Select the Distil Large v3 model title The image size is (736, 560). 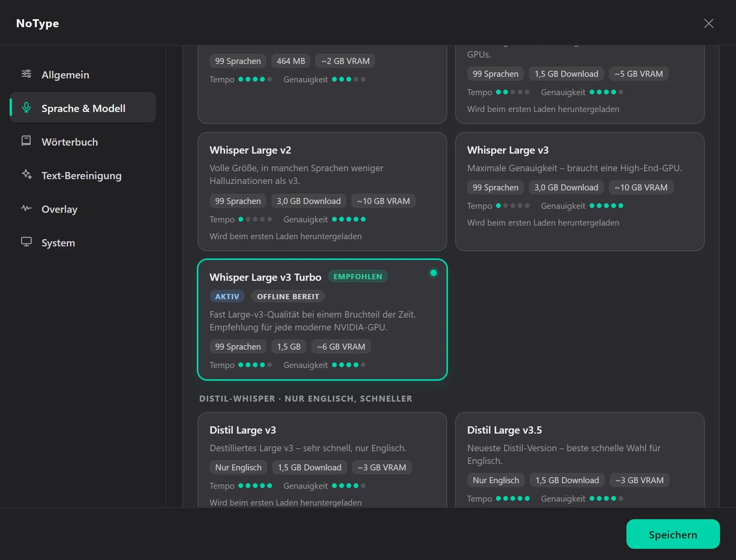pos(243,430)
